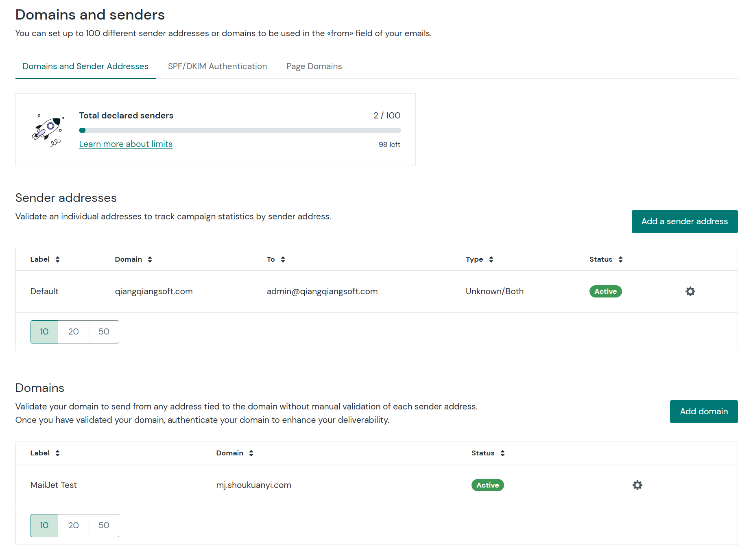The image size is (751, 560).
Task: Open Learn more about limits link
Action: point(126,144)
